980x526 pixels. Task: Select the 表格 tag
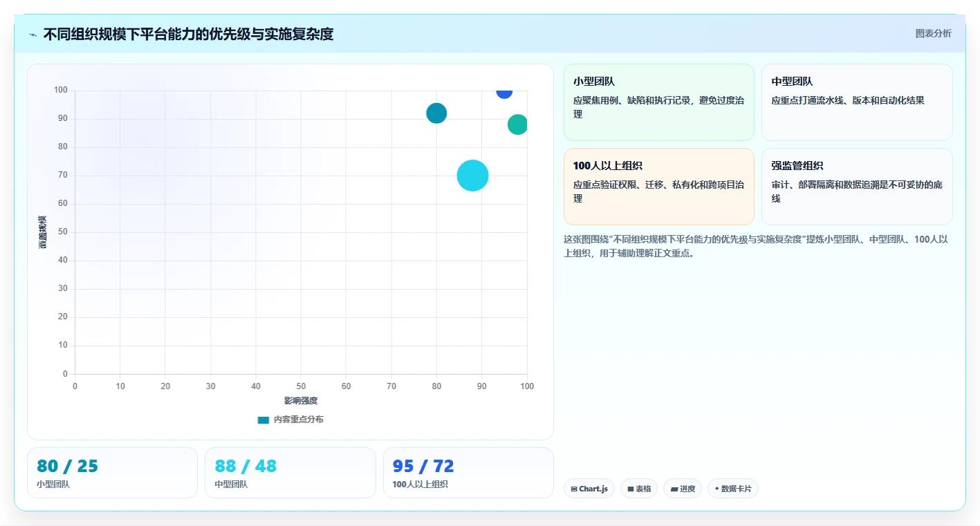click(639, 489)
